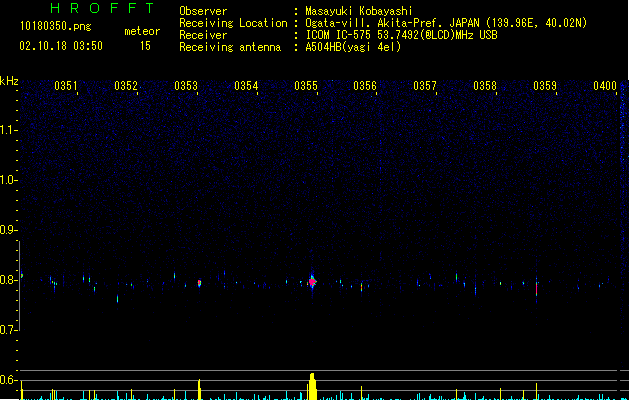Click the 0355 time marker

click(306, 86)
